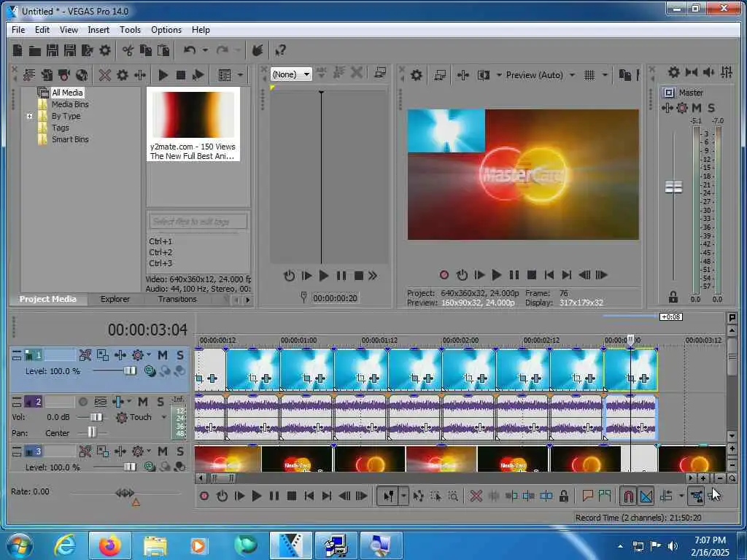Mute audio track 2 with M button
The image size is (747, 560).
(x=142, y=402)
